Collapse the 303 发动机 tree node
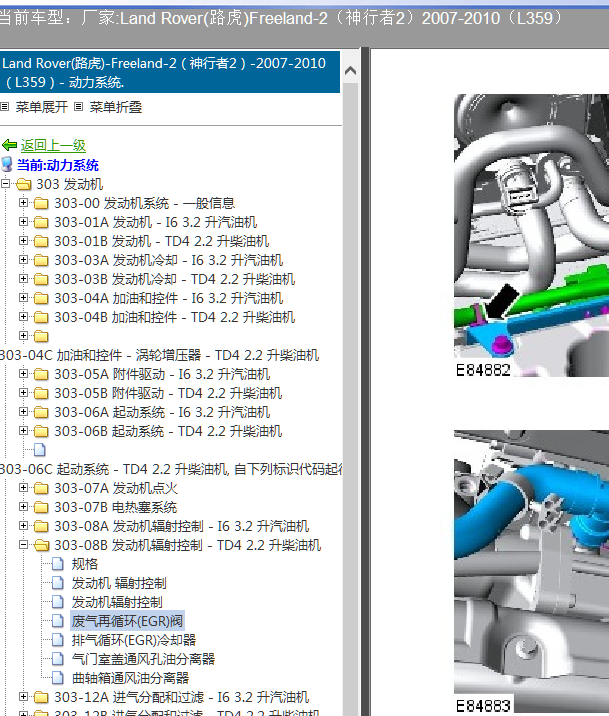609x716 pixels. (x=5, y=184)
